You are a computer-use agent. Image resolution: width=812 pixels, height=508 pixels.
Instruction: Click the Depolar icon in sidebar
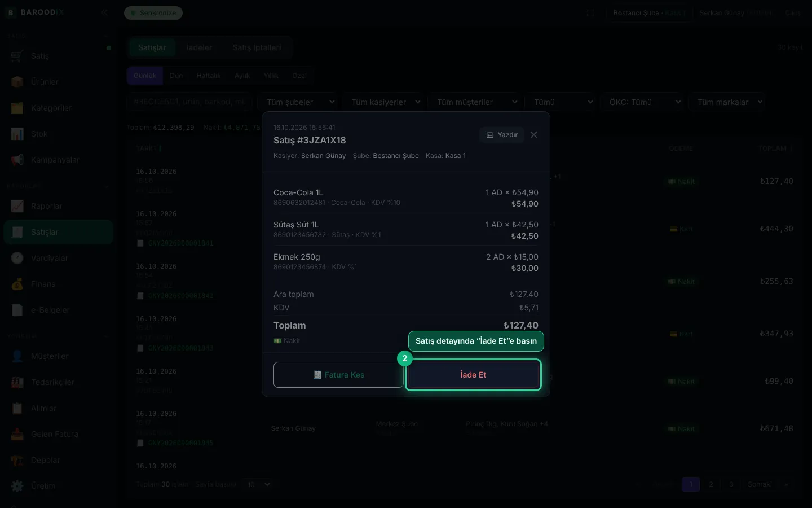coord(17,460)
